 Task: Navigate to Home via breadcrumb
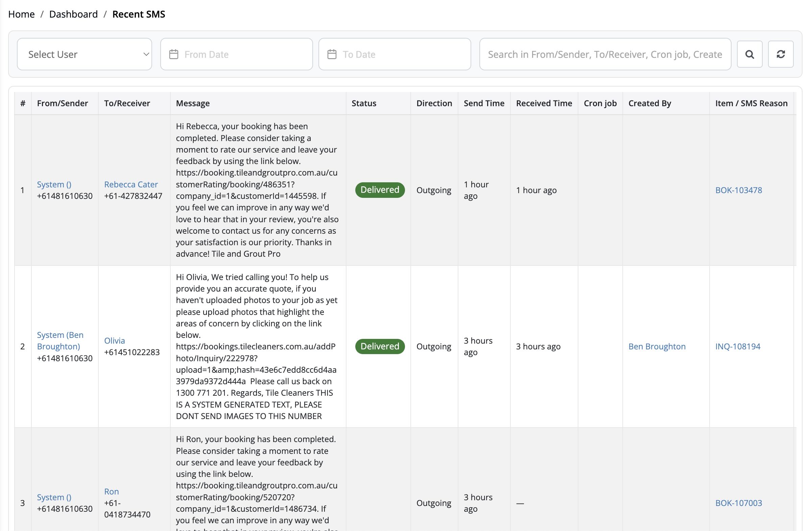[x=21, y=14]
